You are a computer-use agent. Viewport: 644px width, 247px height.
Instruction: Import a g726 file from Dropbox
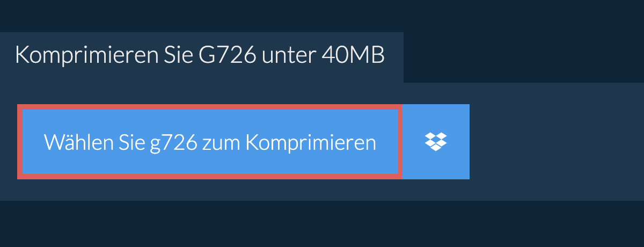pos(436,142)
